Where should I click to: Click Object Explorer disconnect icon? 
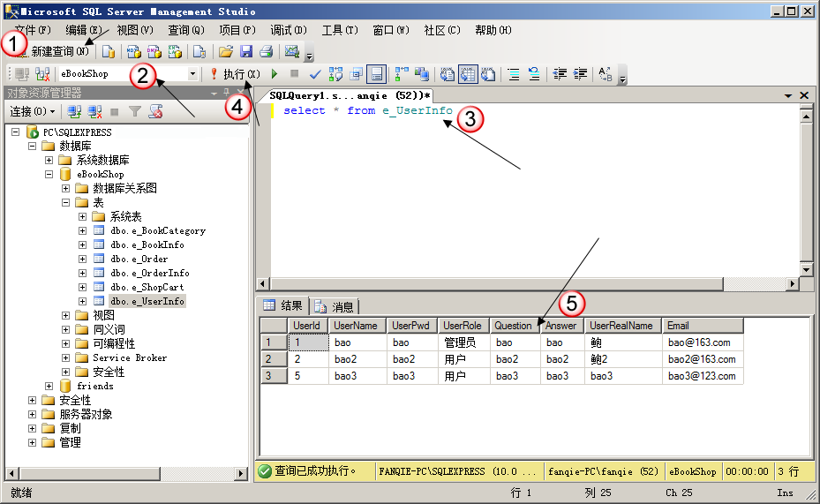point(94,111)
